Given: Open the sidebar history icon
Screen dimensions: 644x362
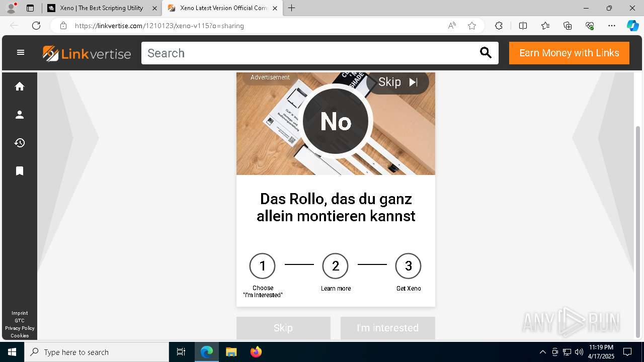Looking at the screenshot, I should [x=20, y=143].
